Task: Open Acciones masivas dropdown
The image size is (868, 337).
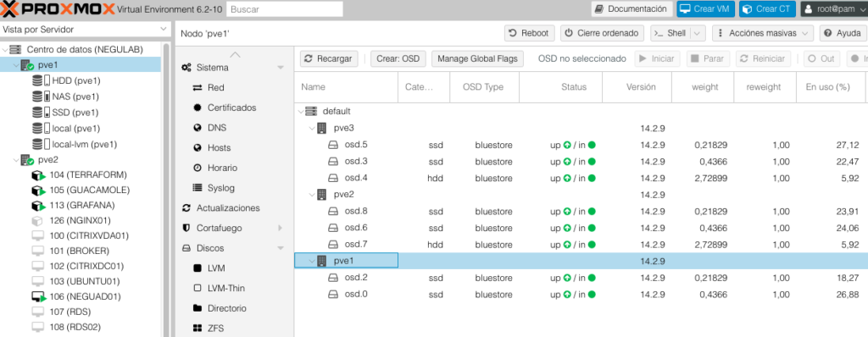Action: tap(764, 33)
